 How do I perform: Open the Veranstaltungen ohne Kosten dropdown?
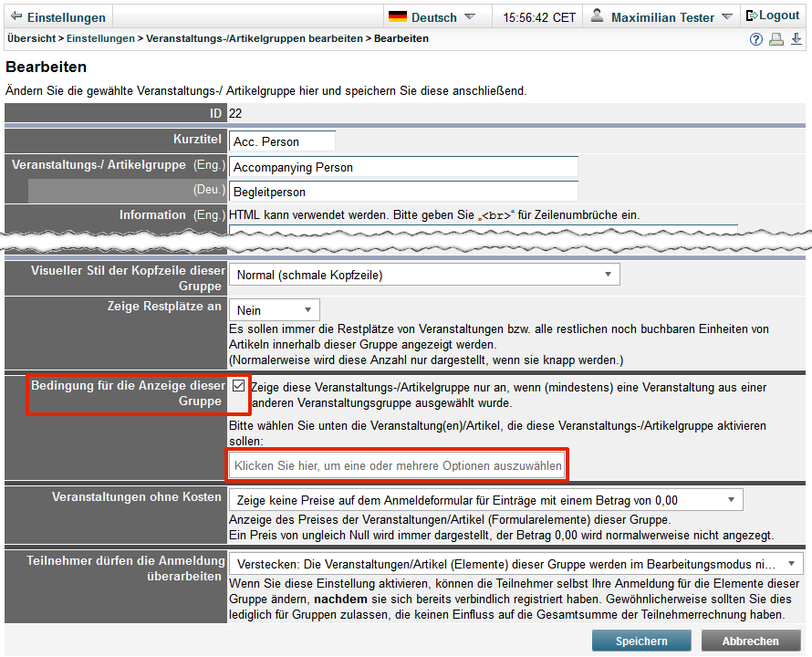[x=485, y=500]
